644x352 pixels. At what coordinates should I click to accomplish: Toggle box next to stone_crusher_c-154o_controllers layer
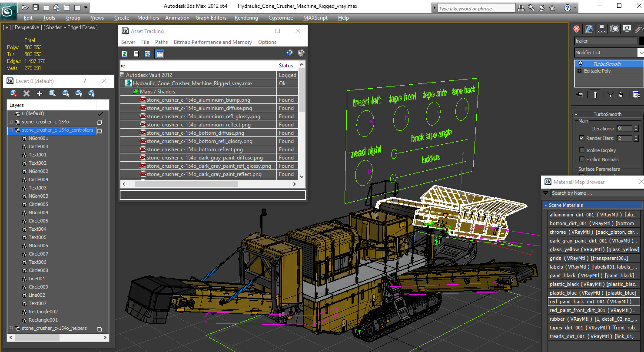coord(100,131)
